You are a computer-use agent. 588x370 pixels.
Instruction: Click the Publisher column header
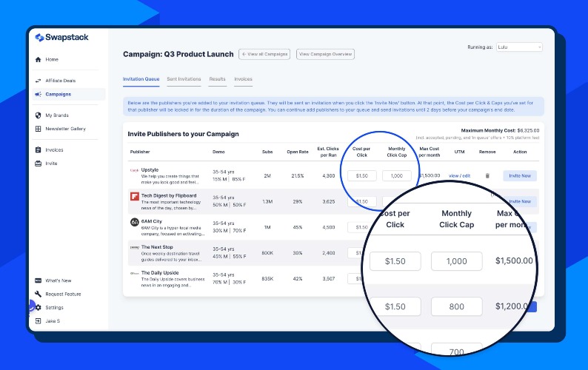[140, 152]
